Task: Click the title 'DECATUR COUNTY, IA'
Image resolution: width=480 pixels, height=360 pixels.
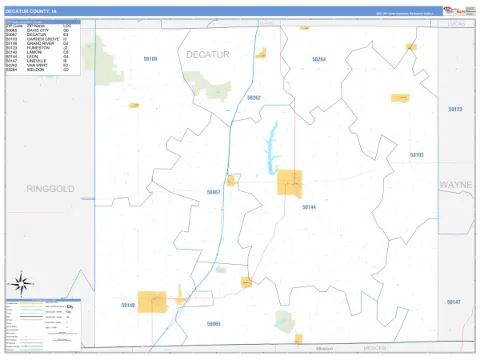Action: click(31, 11)
